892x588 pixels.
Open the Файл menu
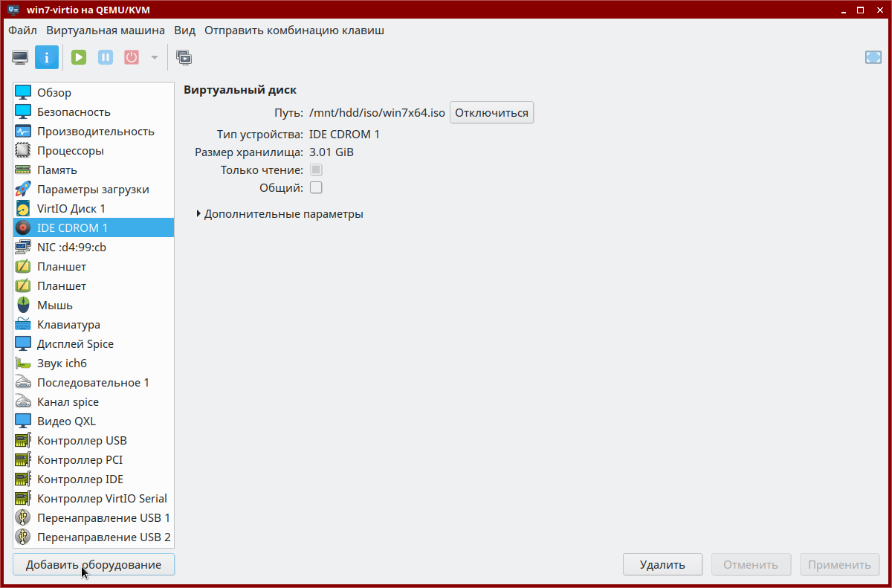tap(22, 30)
